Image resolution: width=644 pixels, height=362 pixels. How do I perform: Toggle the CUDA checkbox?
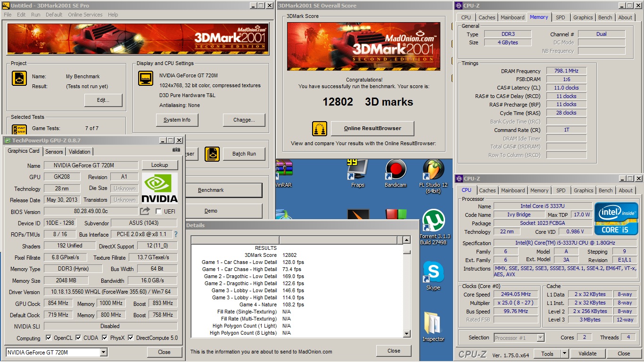79,338
